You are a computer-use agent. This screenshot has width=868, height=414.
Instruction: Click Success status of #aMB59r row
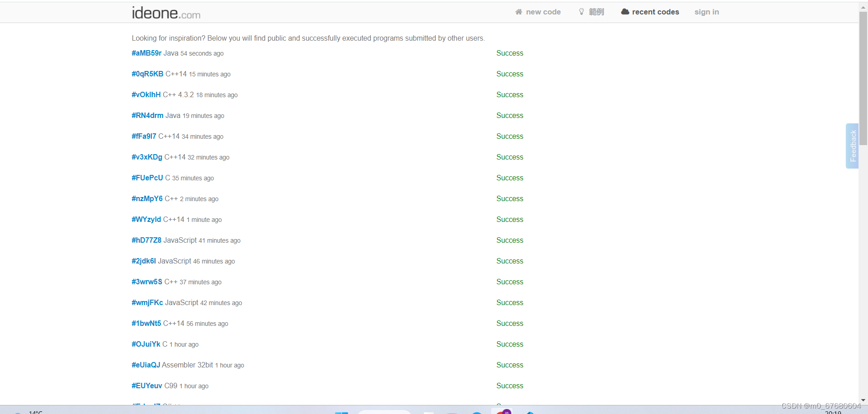click(509, 53)
